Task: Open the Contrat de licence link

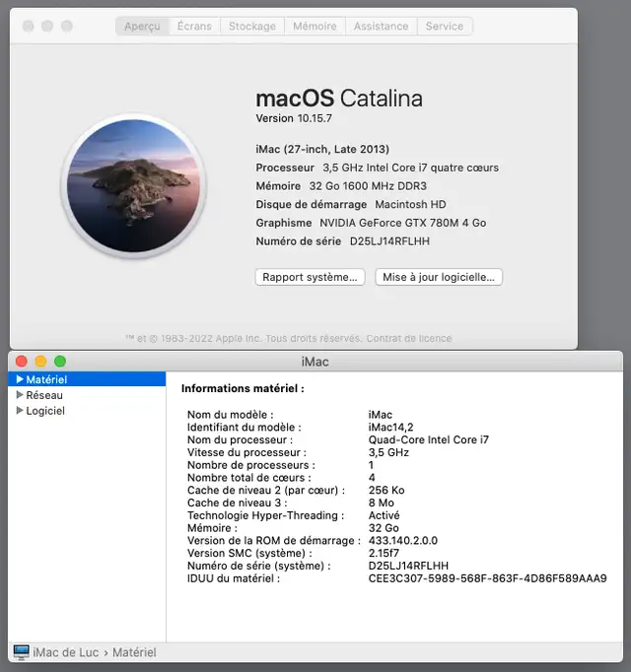Action: pyautogui.click(x=409, y=338)
